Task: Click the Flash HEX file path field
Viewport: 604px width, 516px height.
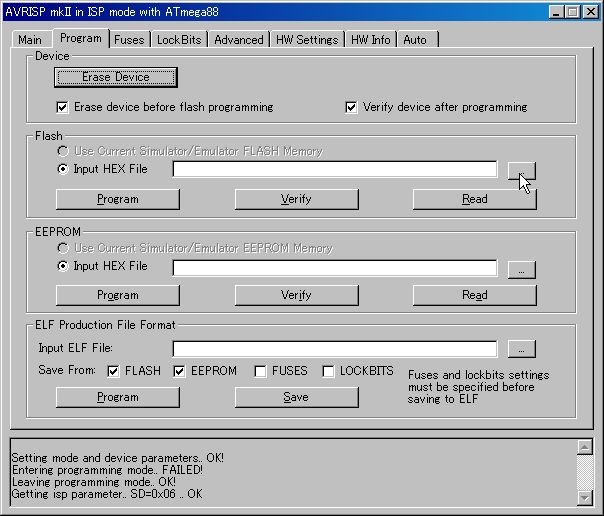Action: 335,169
